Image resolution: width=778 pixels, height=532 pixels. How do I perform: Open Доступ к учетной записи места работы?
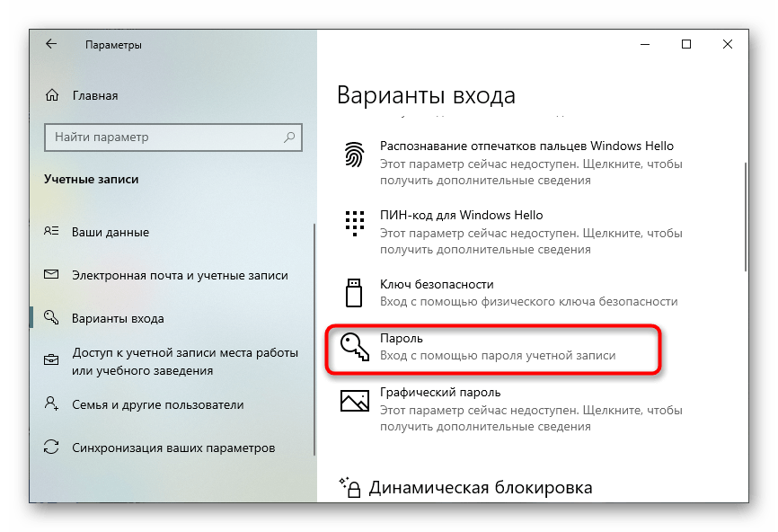[x=185, y=361]
